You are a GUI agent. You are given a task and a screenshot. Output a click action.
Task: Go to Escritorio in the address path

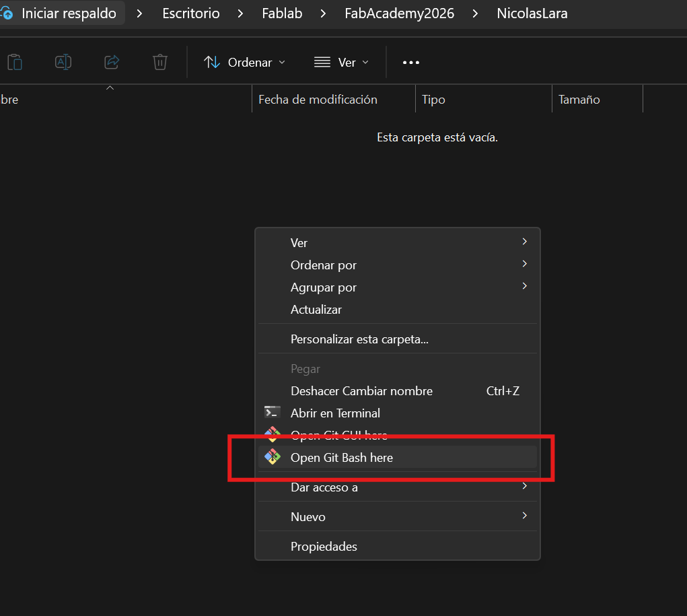pyautogui.click(x=191, y=13)
